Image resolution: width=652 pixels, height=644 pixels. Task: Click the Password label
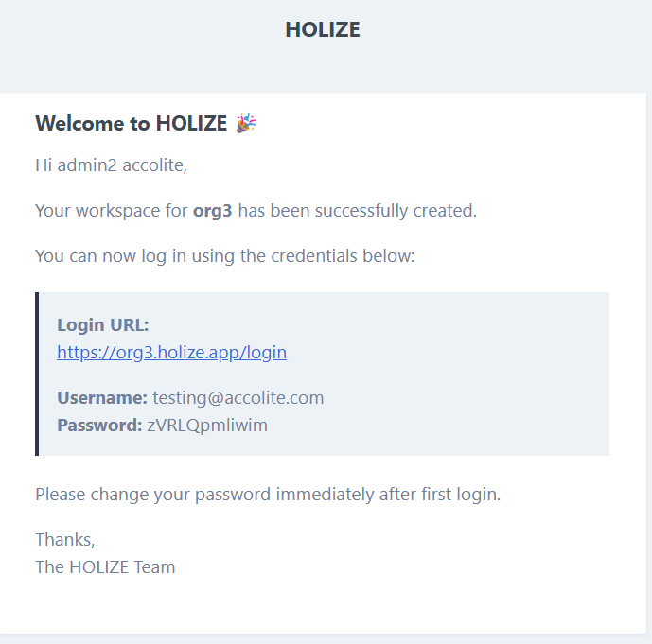click(99, 426)
